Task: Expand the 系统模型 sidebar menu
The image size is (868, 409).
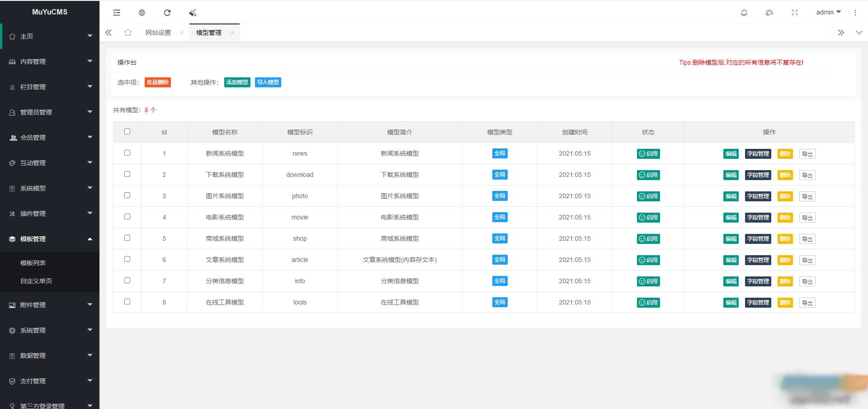Action: pyautogui.click(x=50, y=188)
